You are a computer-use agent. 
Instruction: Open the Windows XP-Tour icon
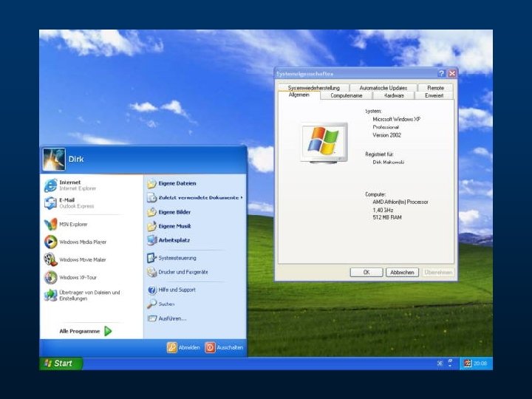click(x=50, y=277)
